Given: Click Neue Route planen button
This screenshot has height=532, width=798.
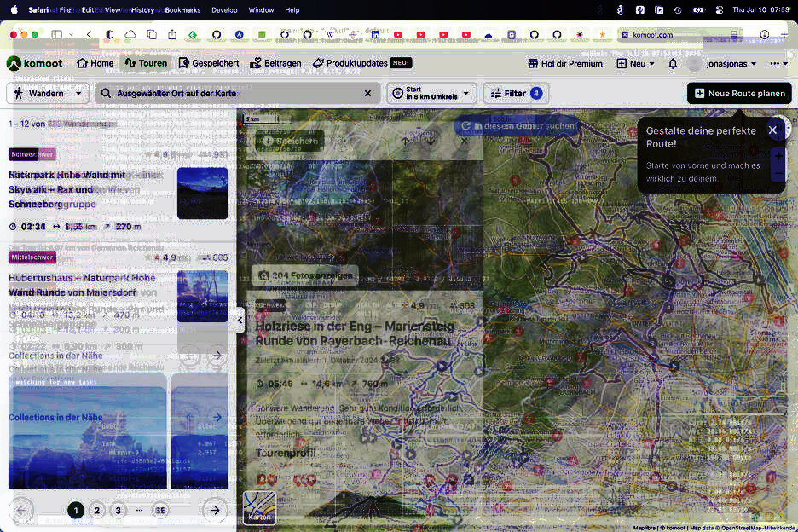Looking at the screenshot, I should 739,94.
